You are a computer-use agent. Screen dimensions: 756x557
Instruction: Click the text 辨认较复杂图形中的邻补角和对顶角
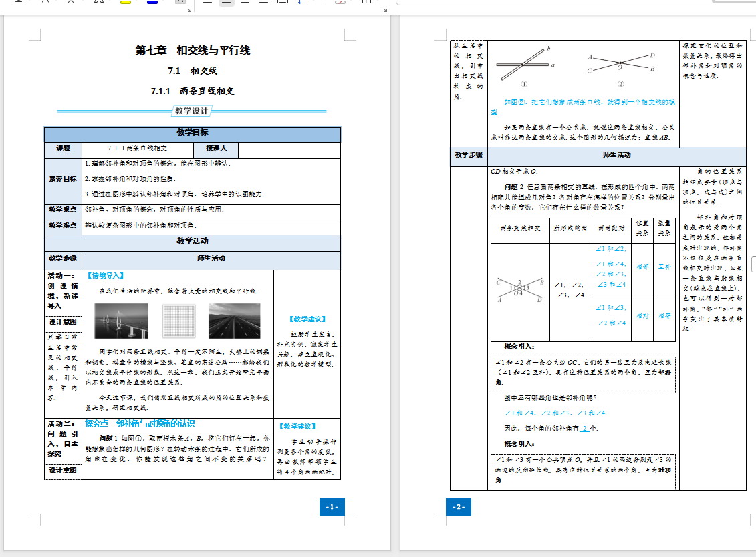(x=141, y=226)
